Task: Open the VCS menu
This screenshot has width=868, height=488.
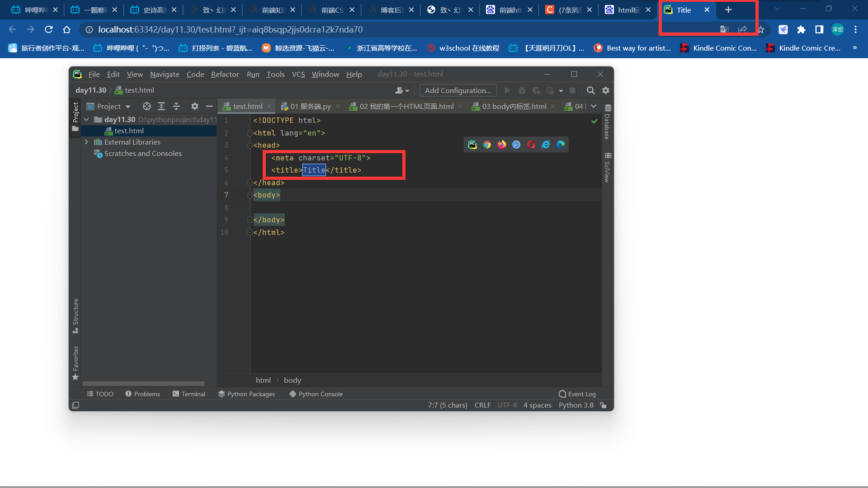Action: pyautogui.click(x=298, y=74)
